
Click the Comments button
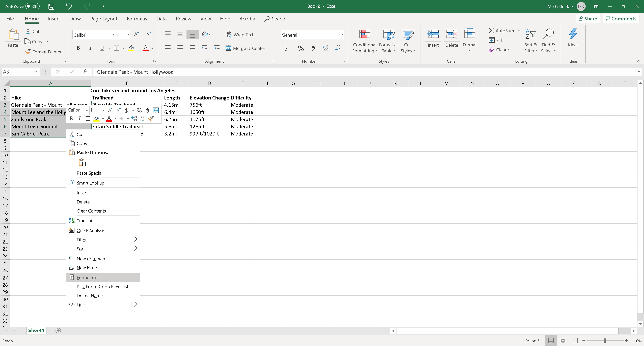621,19
